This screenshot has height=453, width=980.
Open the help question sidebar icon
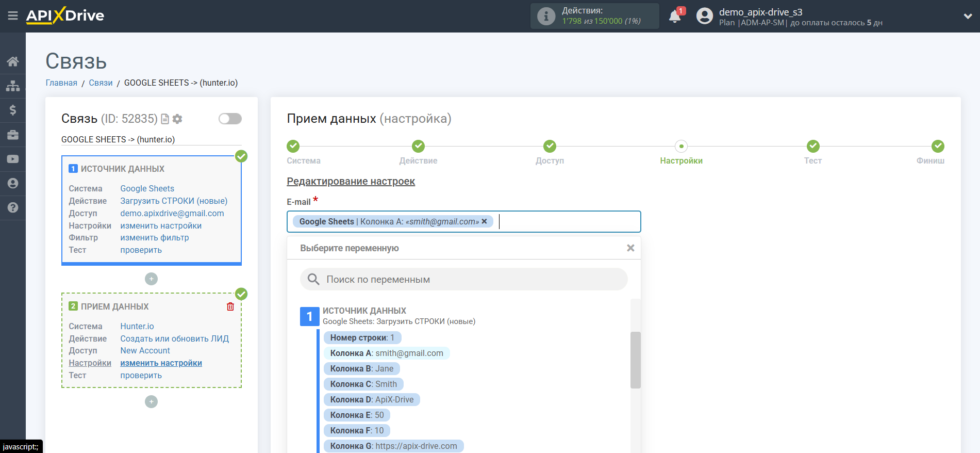coord(13,207)
